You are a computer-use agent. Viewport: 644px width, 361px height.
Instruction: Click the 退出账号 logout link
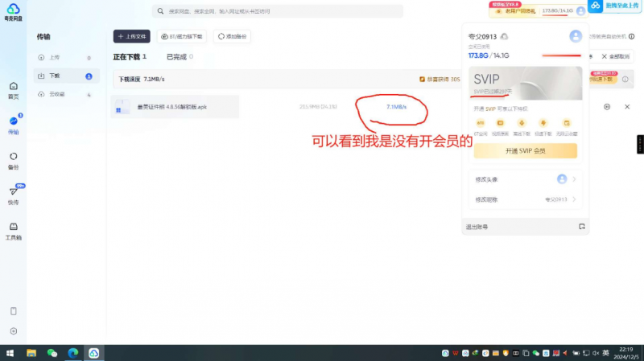[477, 227]
